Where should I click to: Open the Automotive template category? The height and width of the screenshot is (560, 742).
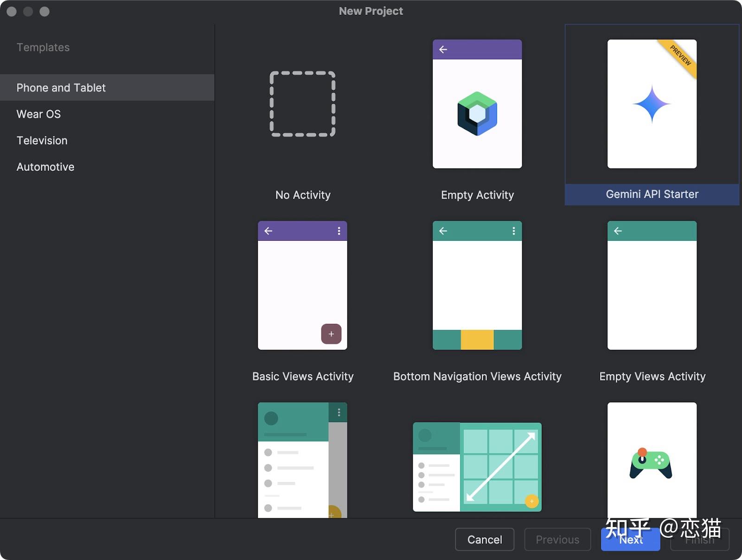coord(45,167)
